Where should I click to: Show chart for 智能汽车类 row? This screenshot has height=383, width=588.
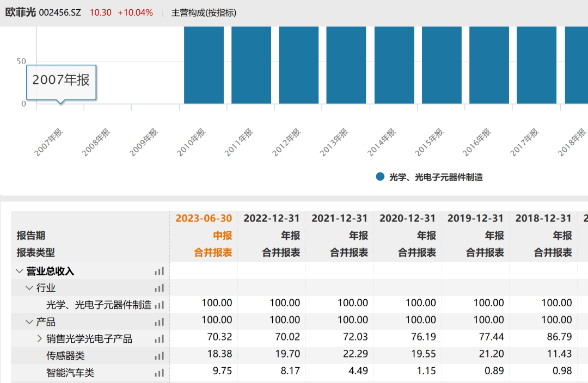point(159,373)
